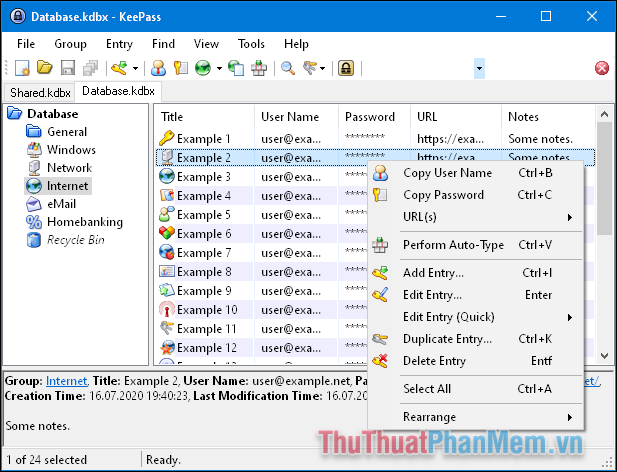This screenshot has width=617, height=472.
Task: Switch to the Shared.kdbx tab
Action: [40, 93]
